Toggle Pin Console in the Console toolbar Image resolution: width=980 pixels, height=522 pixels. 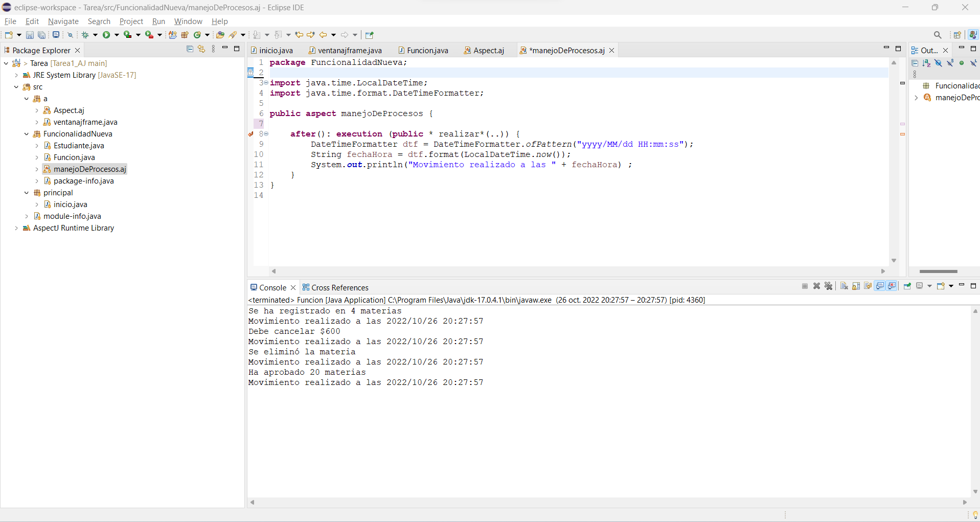click(x=907, y=286)
